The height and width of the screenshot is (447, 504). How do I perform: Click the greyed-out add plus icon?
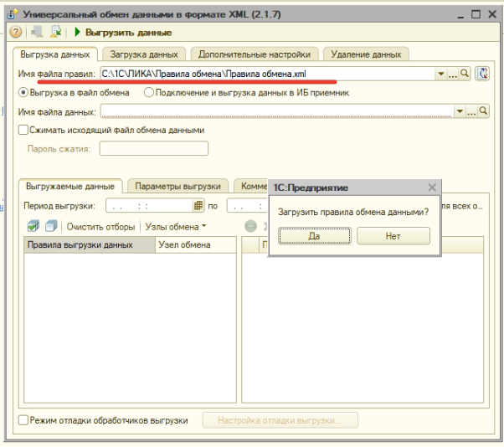pos(250,226)
